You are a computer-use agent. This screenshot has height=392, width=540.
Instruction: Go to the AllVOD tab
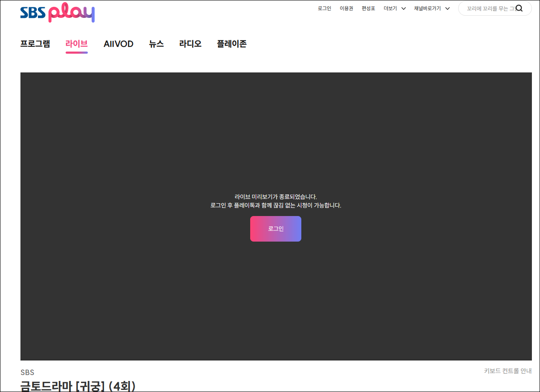point(118,44)
